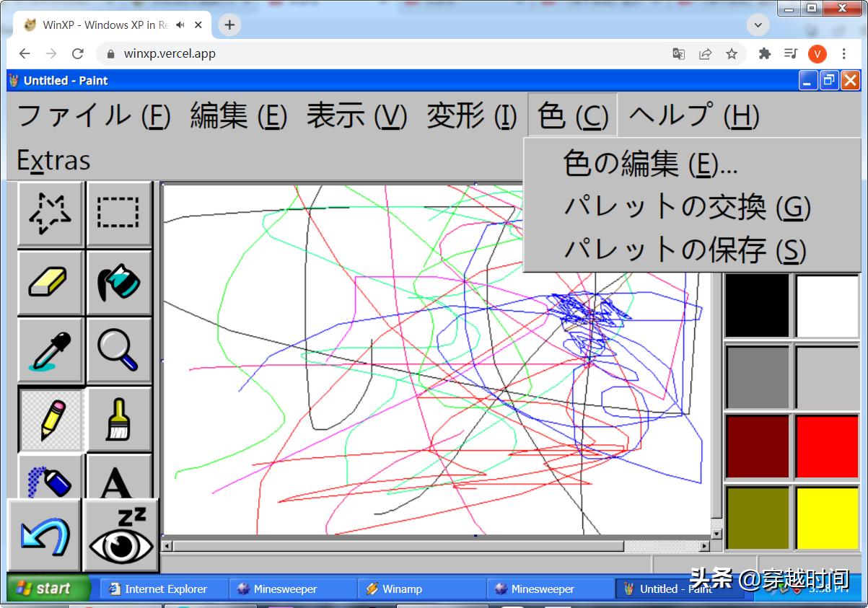868x608 pixels.
Task: Select the Free-Form Select tool
Action: pos(48,213)
